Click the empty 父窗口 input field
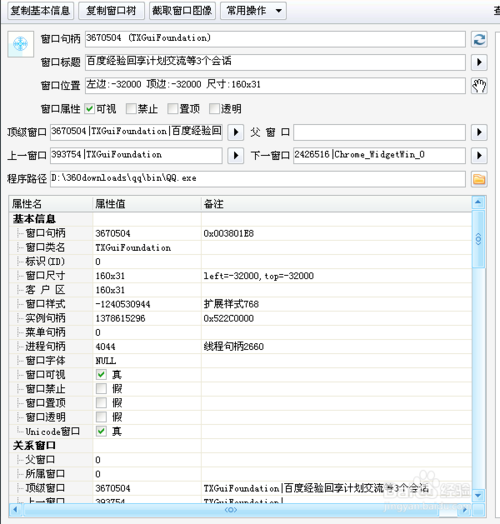 (379, 132)
